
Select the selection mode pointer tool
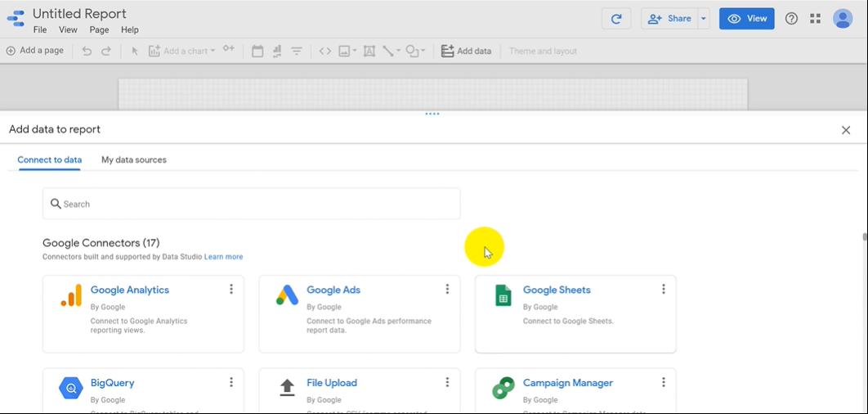point(135,51)
